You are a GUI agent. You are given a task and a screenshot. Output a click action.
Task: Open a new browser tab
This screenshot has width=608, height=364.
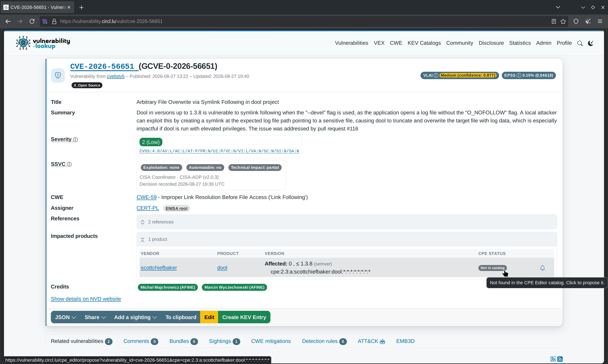(x=81, y=7)
